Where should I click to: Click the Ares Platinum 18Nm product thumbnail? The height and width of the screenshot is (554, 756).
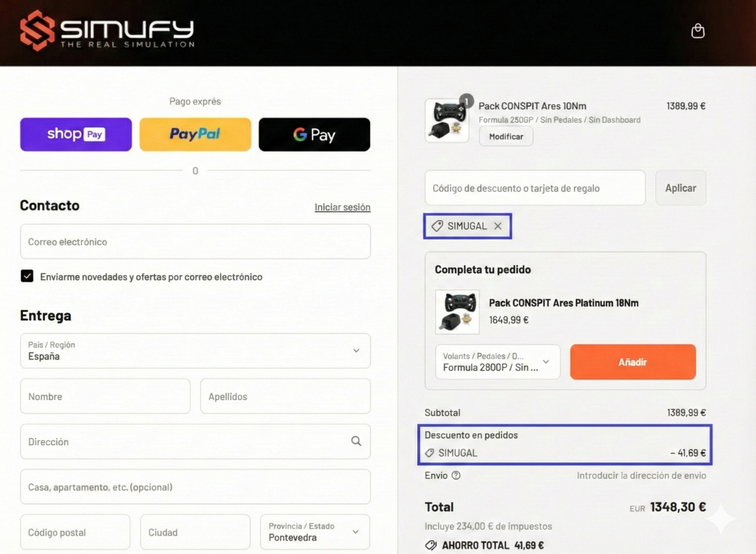click(x=457, y=312)
